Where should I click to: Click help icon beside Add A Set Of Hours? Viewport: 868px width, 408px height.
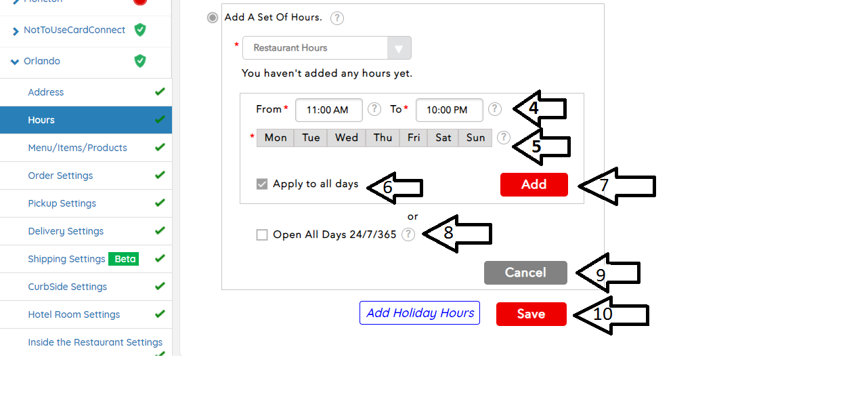coord(337,18)
